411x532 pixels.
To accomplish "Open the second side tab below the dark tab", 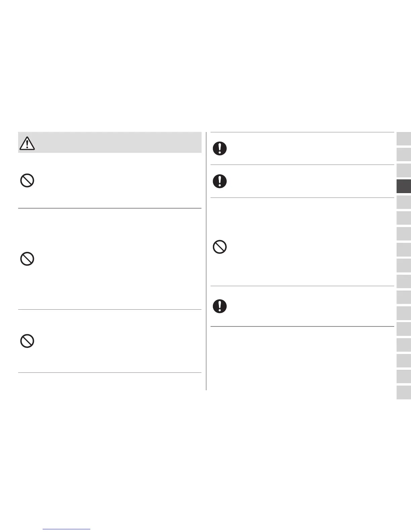I will 404,218.
